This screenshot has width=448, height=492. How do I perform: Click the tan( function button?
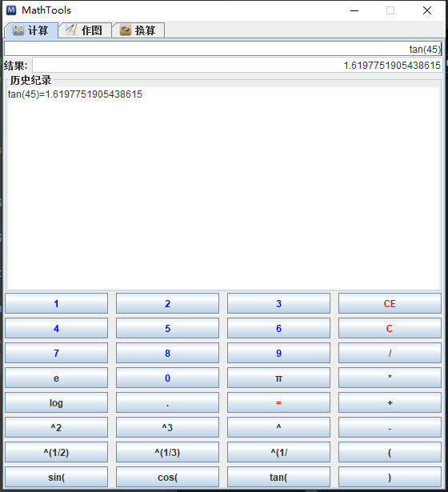click(x=278, y=477)
